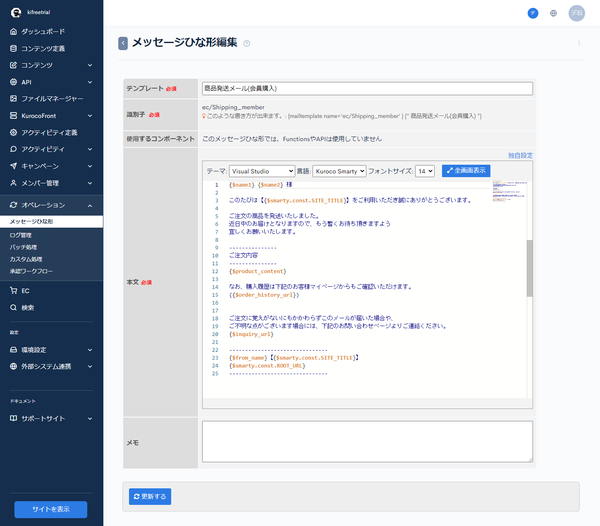The height and width of the screenshot is (526, 600).
Task: Expand the コンテンツ submenu chevron
Action: [x=90, y=65]
